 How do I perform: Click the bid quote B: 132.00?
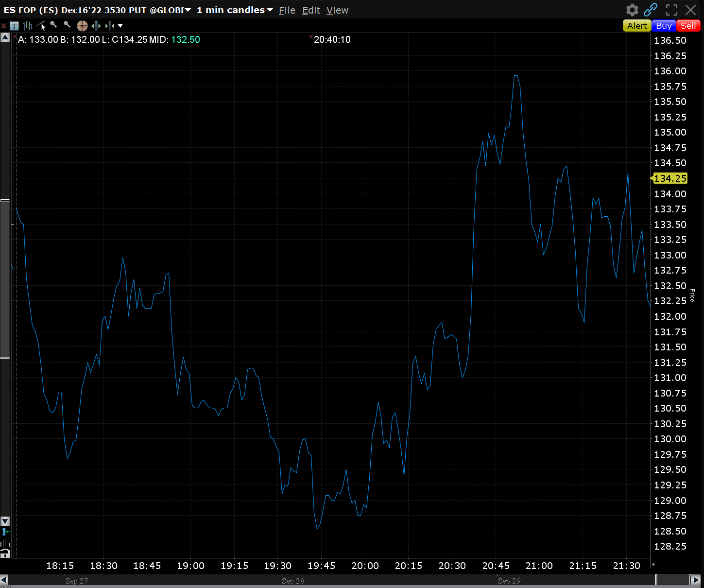80,40
